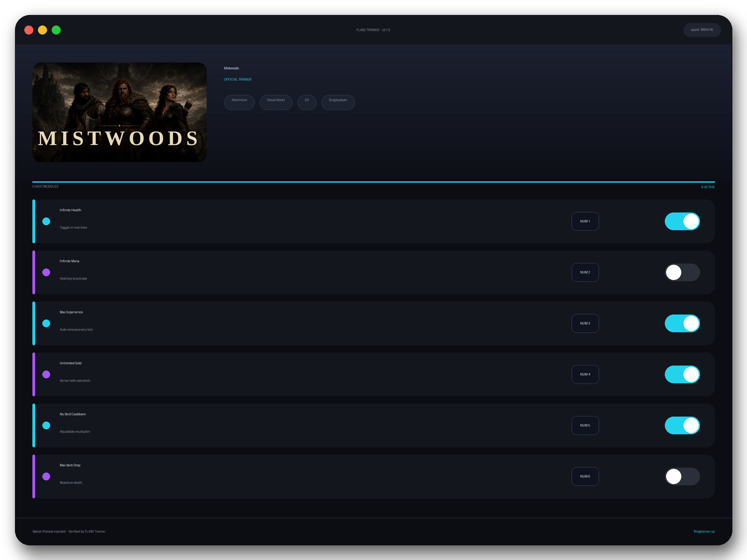
Task: Click the 'Hold key to activate' description
Action: [73, 278]
